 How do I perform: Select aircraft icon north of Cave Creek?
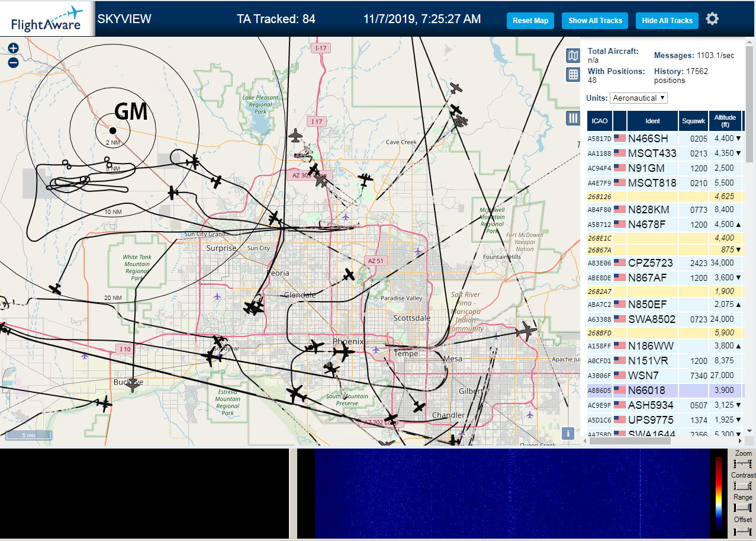tap(455, 88)
